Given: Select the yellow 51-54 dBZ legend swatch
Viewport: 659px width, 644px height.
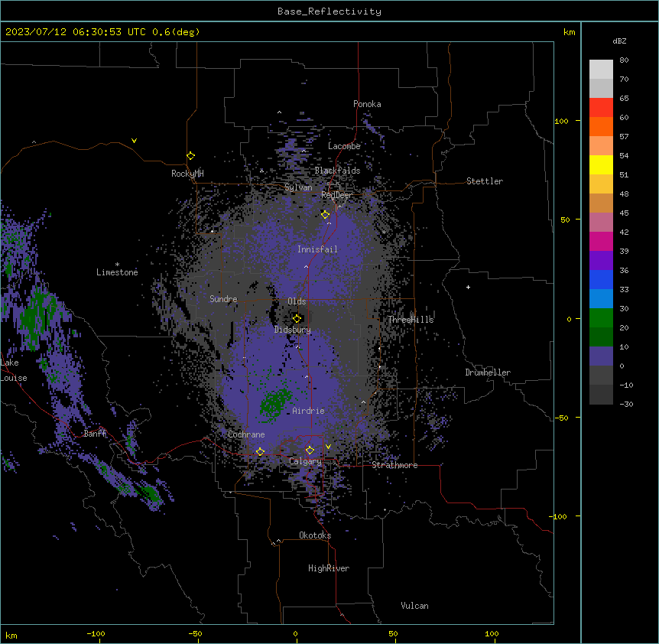Looking at the screenshot, I should pos(601,164).
